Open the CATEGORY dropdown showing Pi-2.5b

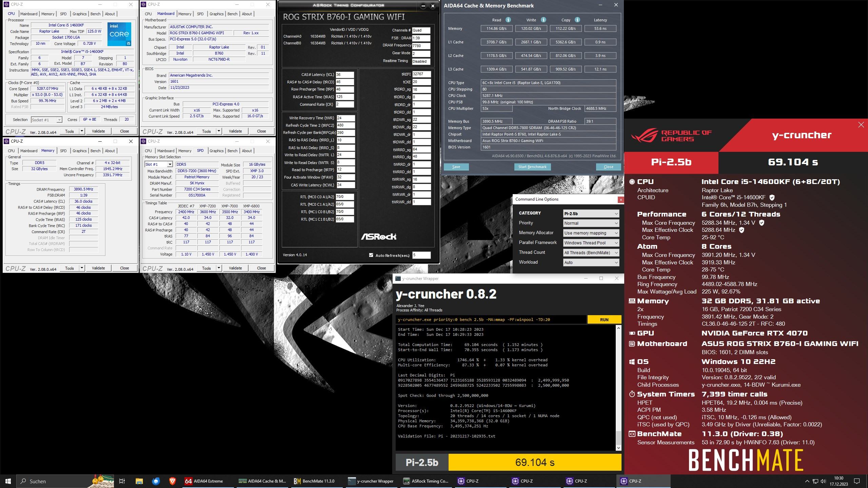coord(591,213)
